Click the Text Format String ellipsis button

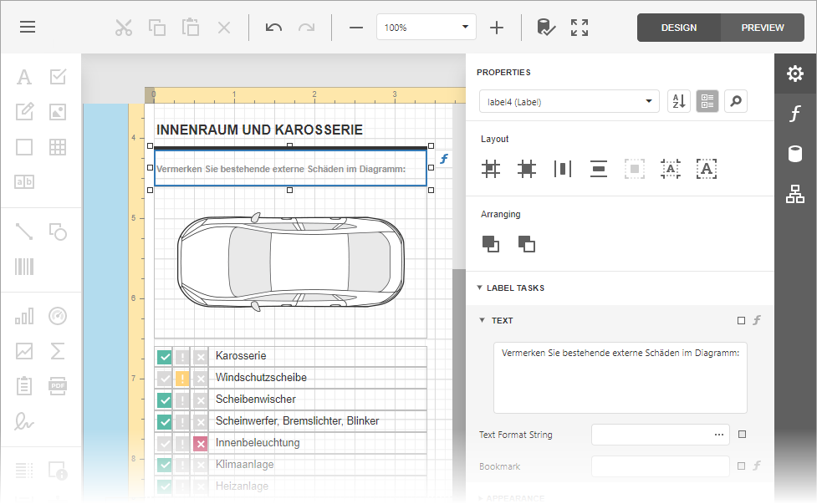point(718,435)
